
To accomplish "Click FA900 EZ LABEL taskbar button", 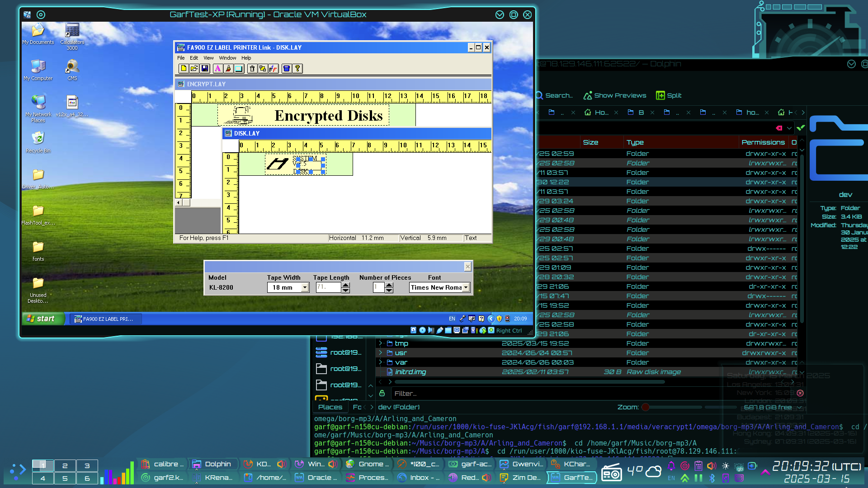I will 106,319.
